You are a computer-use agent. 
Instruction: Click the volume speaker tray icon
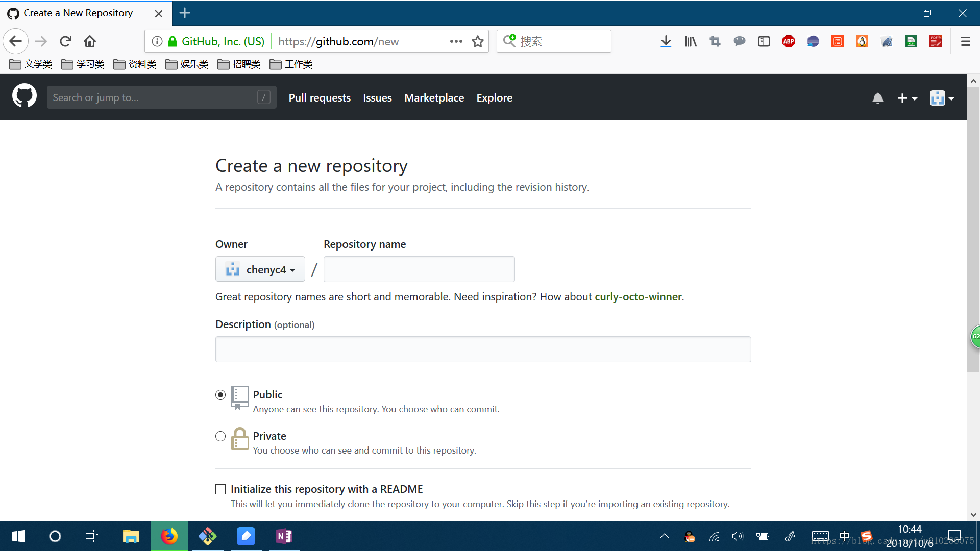[x=738, y=536]
